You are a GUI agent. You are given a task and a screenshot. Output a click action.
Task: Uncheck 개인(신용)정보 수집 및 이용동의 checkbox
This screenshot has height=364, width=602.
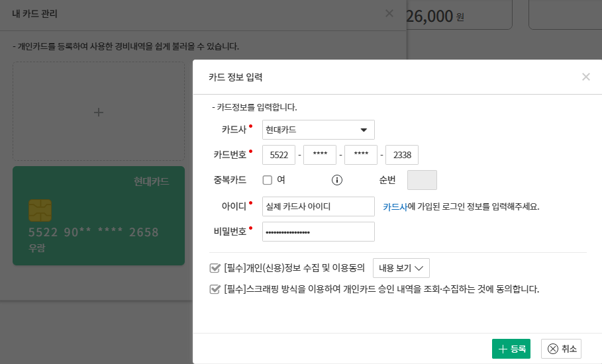pyautogui.click(x=215, y=268)
